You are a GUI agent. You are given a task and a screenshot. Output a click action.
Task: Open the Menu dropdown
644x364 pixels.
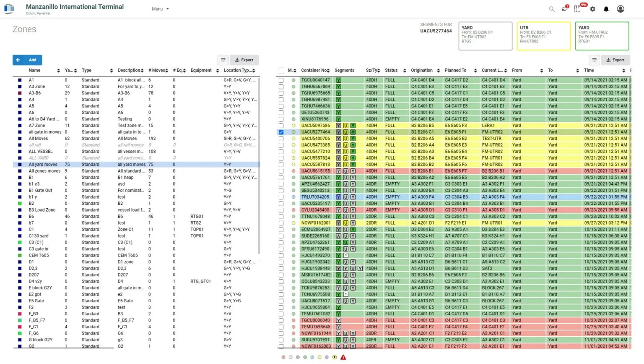click(x=160, y=9)
